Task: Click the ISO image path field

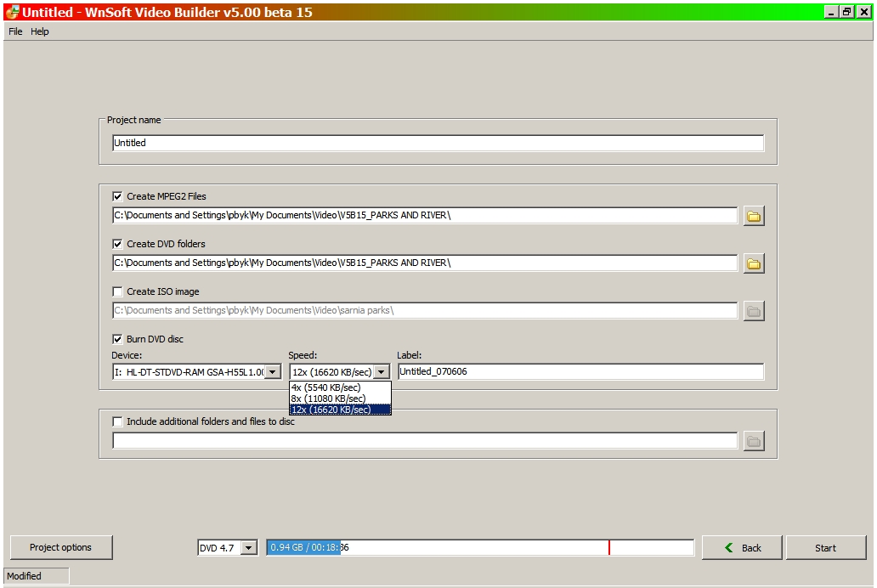Action: point(425,310)
